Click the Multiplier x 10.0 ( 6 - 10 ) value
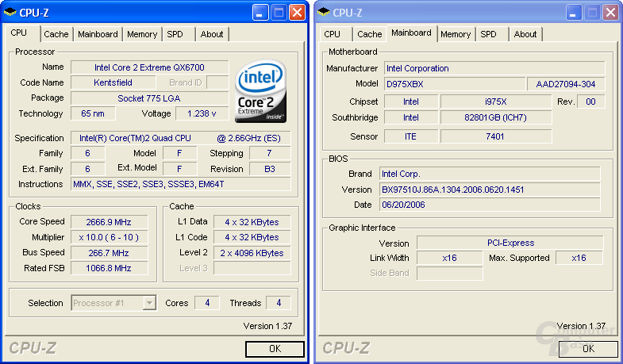Viewport: 623px width, 364px height. coord(109,237)
